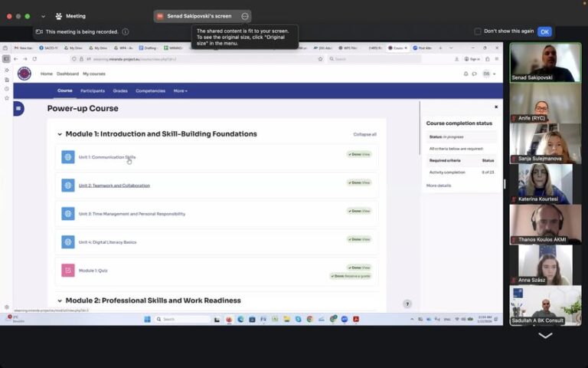The width and height of the screenshot is (588, 368).
Task: Close the course completion status panel
Action: [495, 107]
